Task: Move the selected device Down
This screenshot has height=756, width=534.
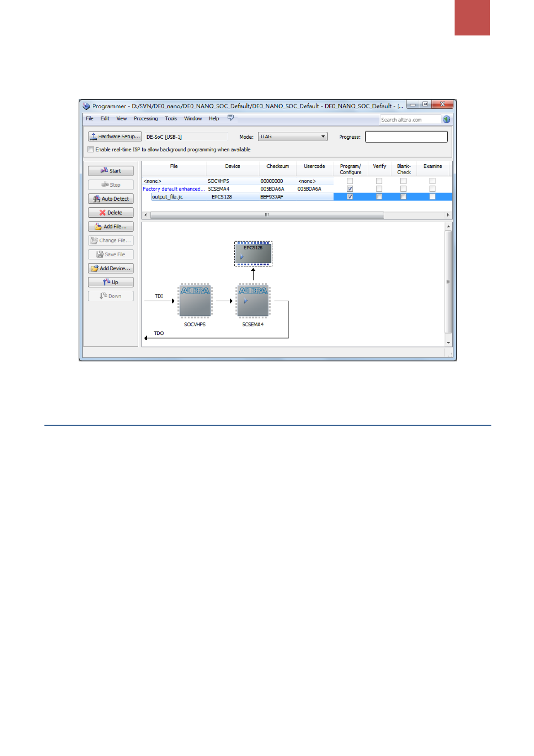Action: 111,296
